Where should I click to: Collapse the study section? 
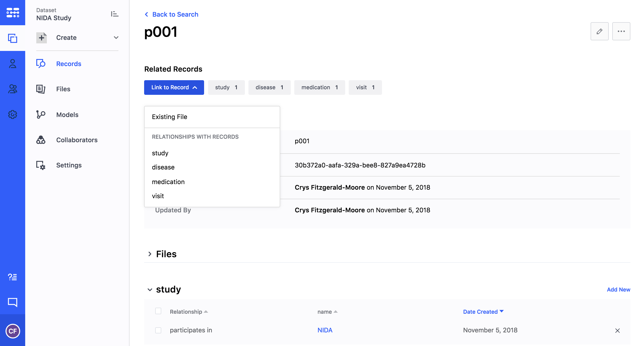(150, 290)
